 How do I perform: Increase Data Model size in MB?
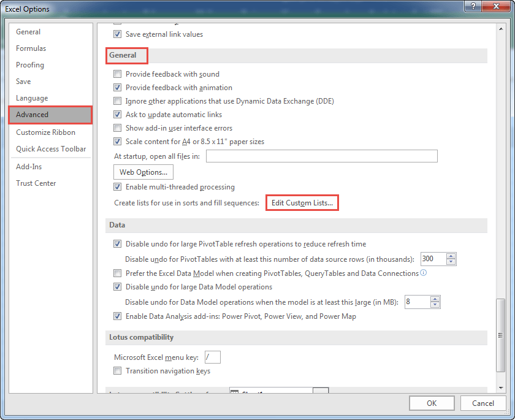[435, 299]
